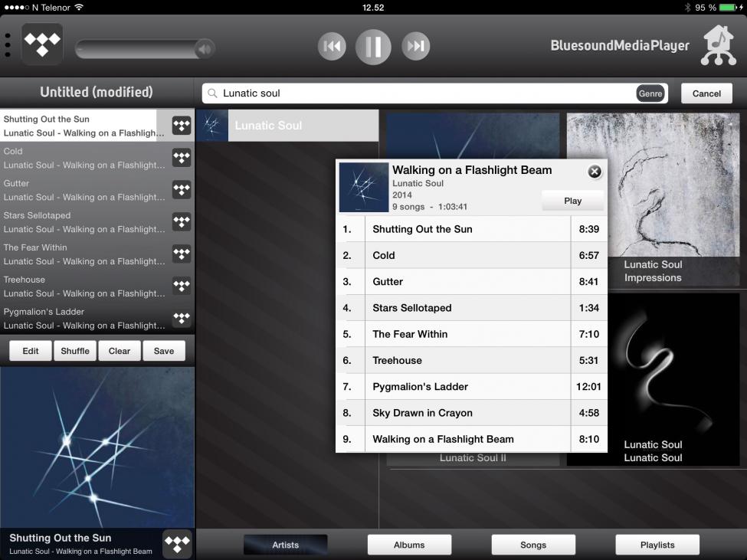
Task: Tap Tidal icon on Cold queue row
Action: 182,158
